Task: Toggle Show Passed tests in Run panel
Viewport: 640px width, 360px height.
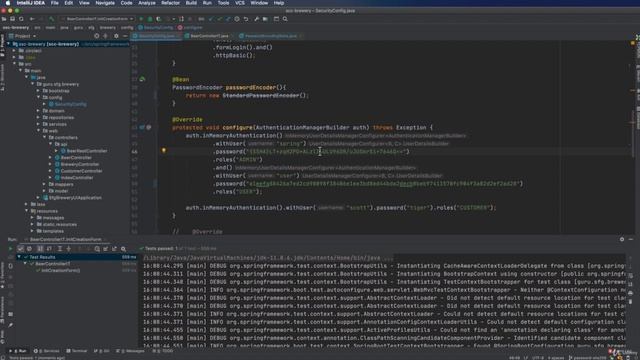Action: tap(20, 249)
